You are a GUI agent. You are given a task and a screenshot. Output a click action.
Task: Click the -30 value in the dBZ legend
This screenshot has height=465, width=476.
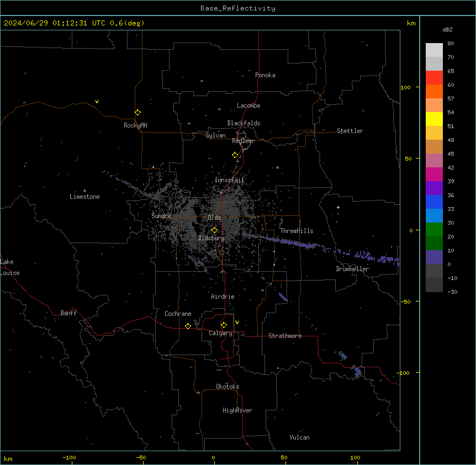pos(452,292)
